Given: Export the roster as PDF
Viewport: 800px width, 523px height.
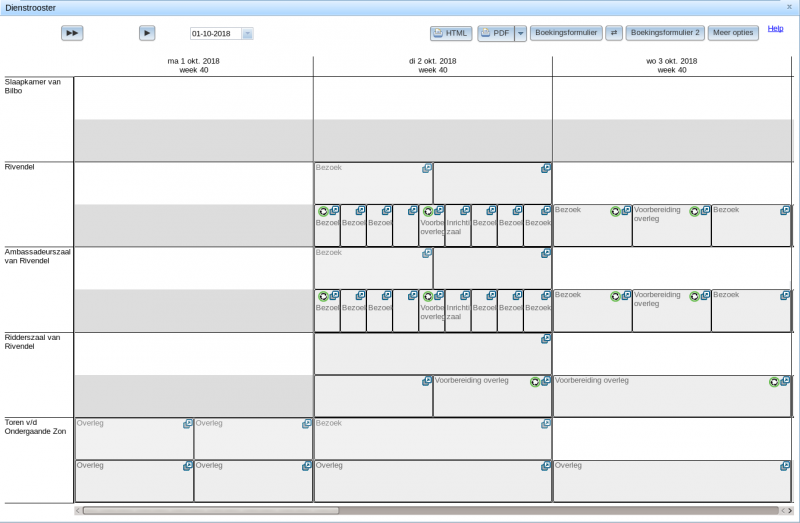Looking at the screenshot, I should click(x=496, y=33).
